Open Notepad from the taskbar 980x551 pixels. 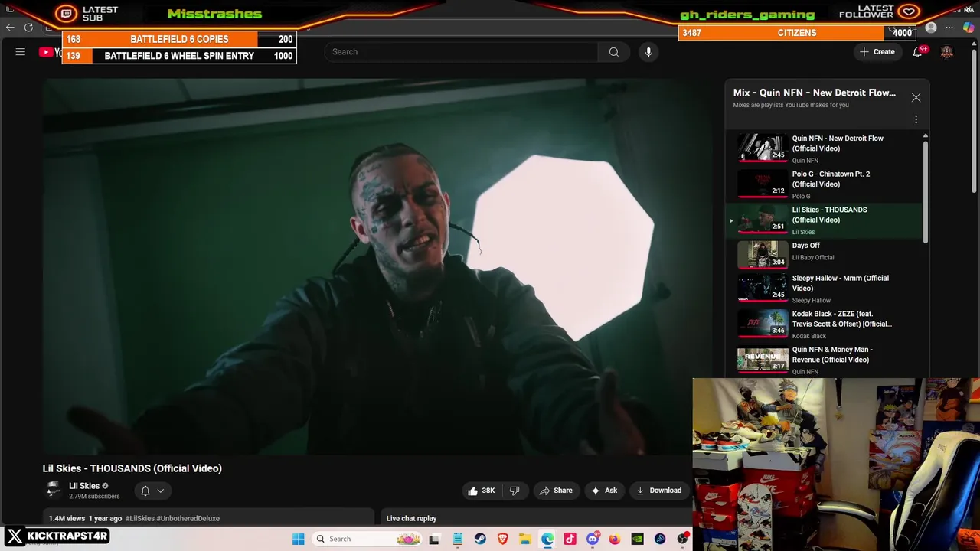click(457, 539)
